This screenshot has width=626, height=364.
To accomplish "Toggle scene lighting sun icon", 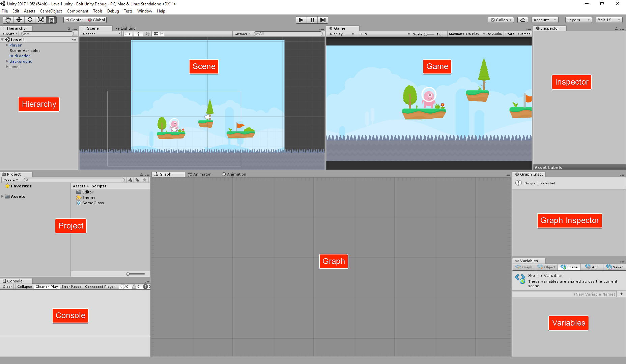I will (138, 34).
